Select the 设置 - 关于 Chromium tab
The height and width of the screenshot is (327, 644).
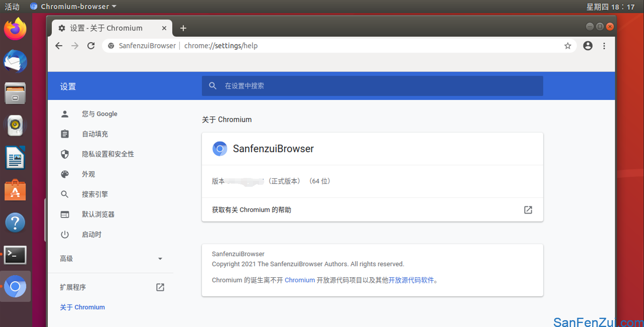112,28
